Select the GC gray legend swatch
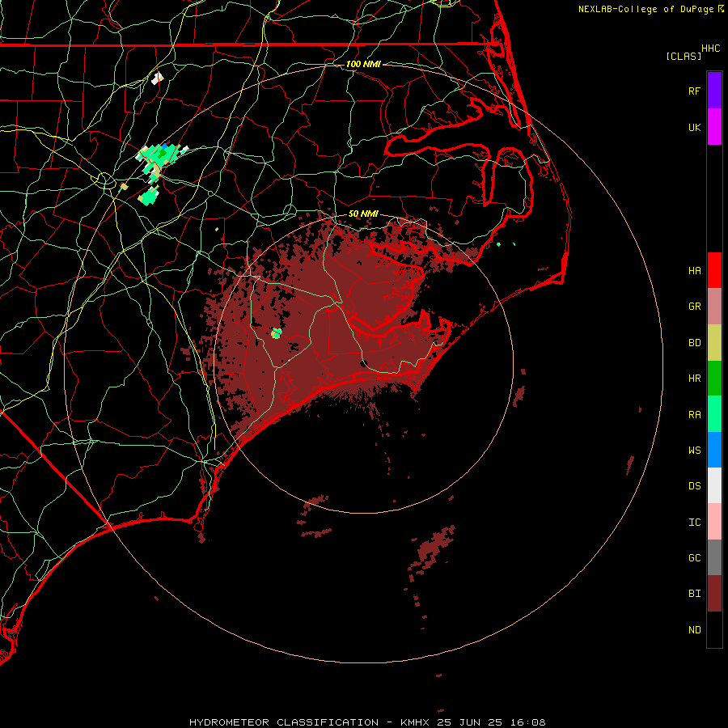728x728 pixels. pyautogui.click(x=714, y=557)
